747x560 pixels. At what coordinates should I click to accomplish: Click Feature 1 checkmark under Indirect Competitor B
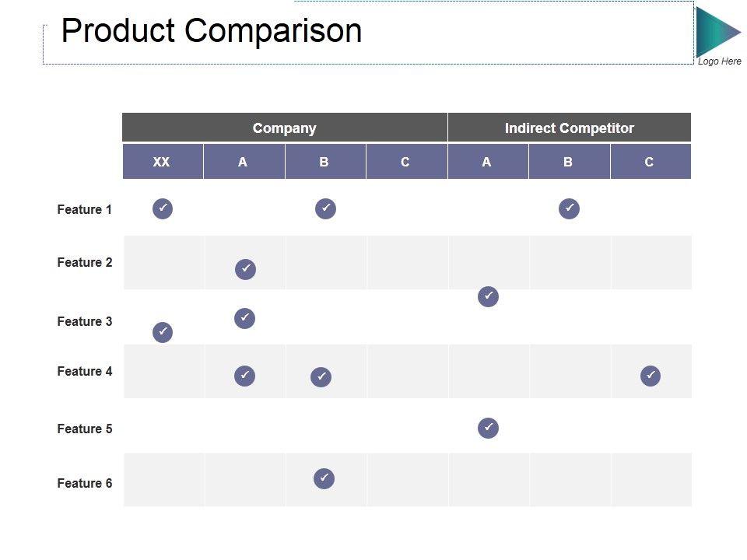(569, 208)
